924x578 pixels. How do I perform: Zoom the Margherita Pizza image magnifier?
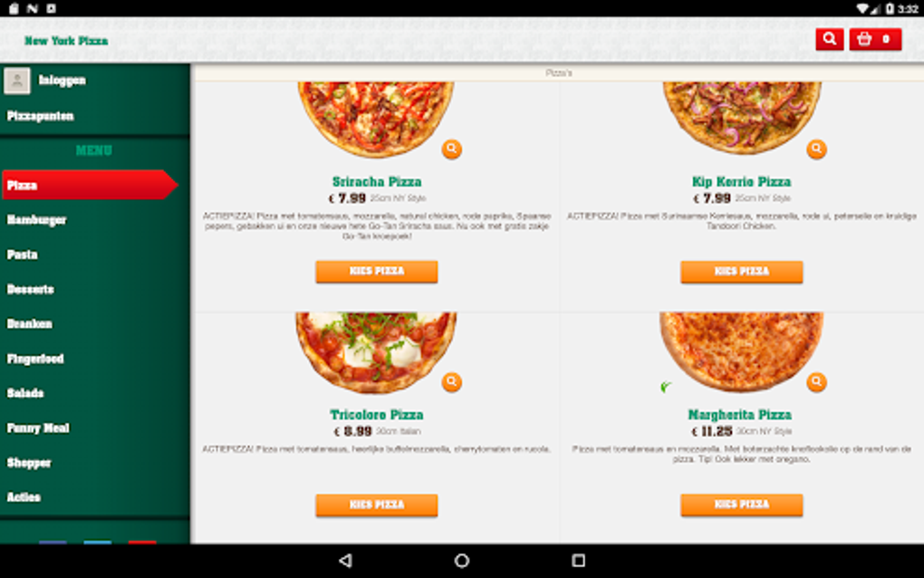click(816, 381)
